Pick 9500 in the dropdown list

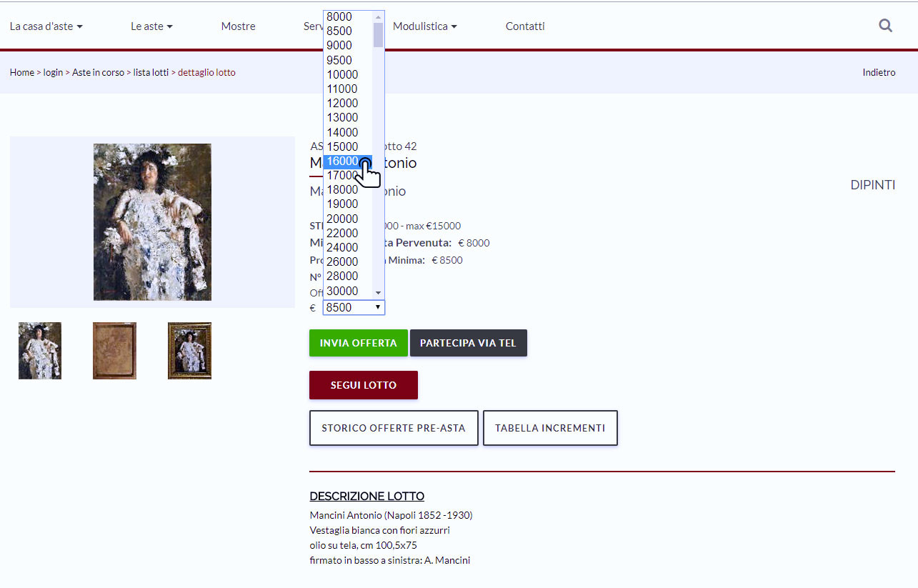[339, 60]
